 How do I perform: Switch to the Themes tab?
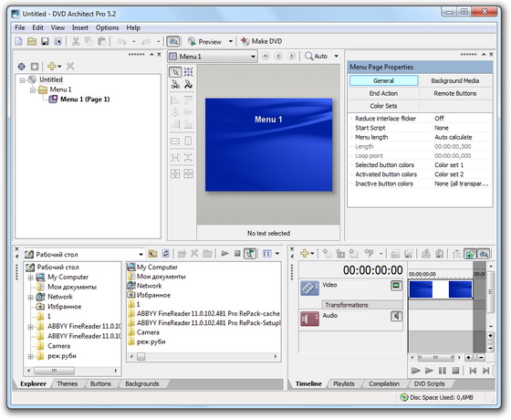pyautogui.click(x=68, y=383)
